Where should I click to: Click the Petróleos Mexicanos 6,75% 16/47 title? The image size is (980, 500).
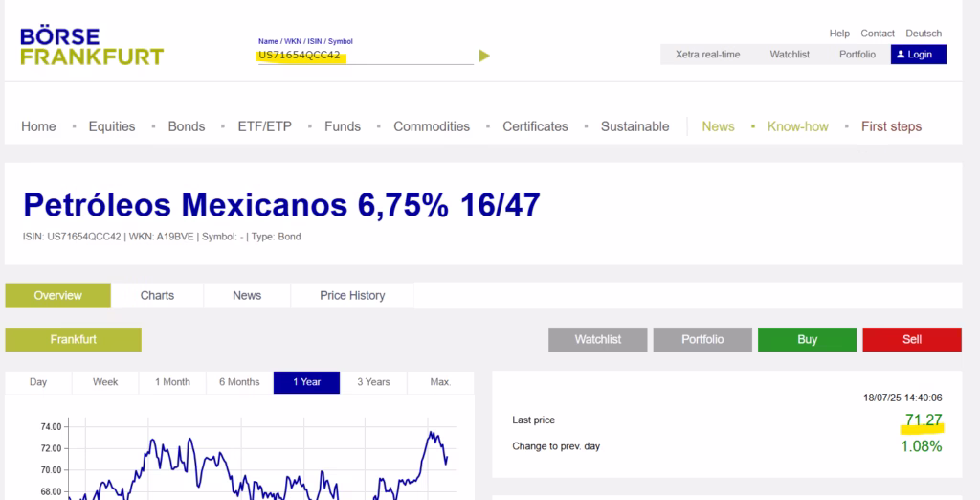(282, 205)
